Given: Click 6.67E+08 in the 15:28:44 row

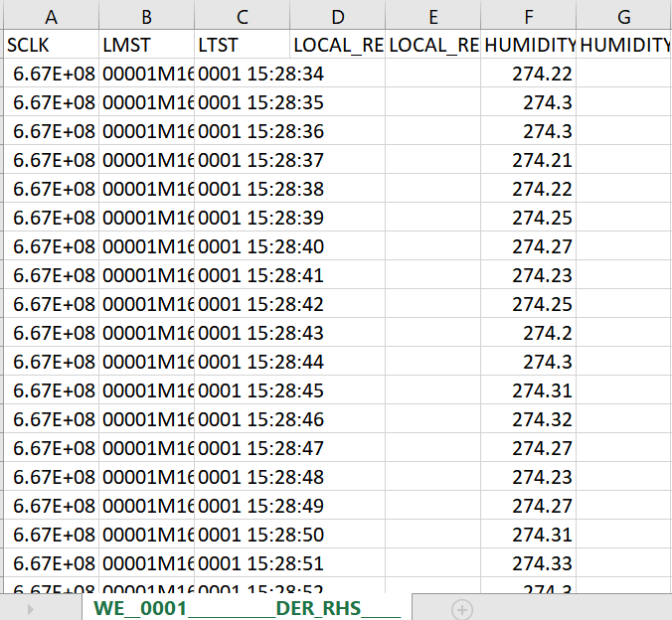Looking at the screenshot, I should pos(52,362).
